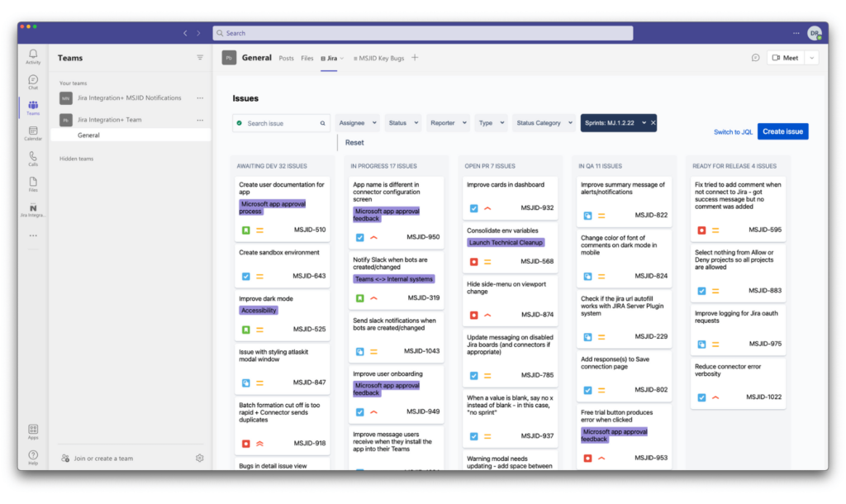Click the task checkbox icon on MSJID-883
Viewport: 846px width, 504px height.
[701, 291]
